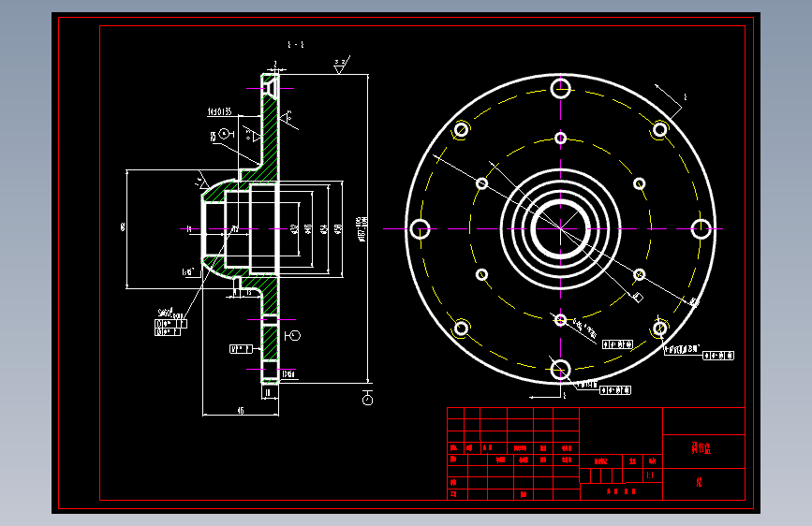The height and width of the screenshot is (526, 812).
Task: Pick the section view label above the cross-section
Action: [296, 45]
